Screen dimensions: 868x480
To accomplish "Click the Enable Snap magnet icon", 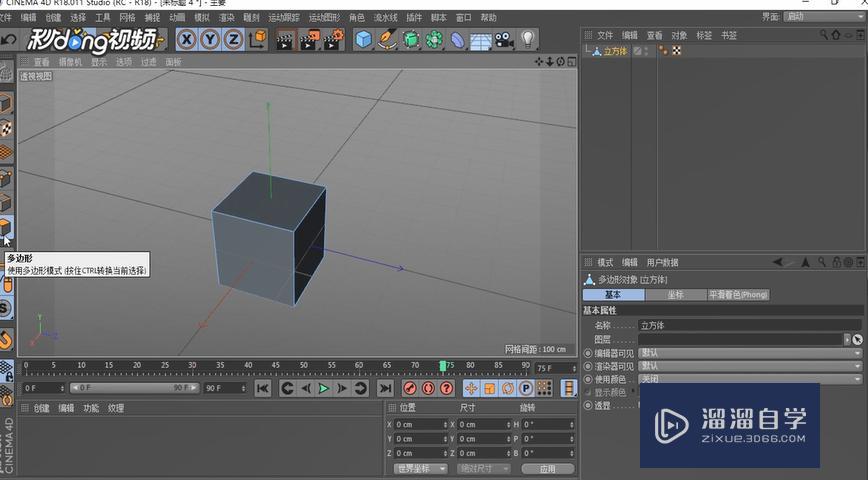I will (x=6, y=339).
